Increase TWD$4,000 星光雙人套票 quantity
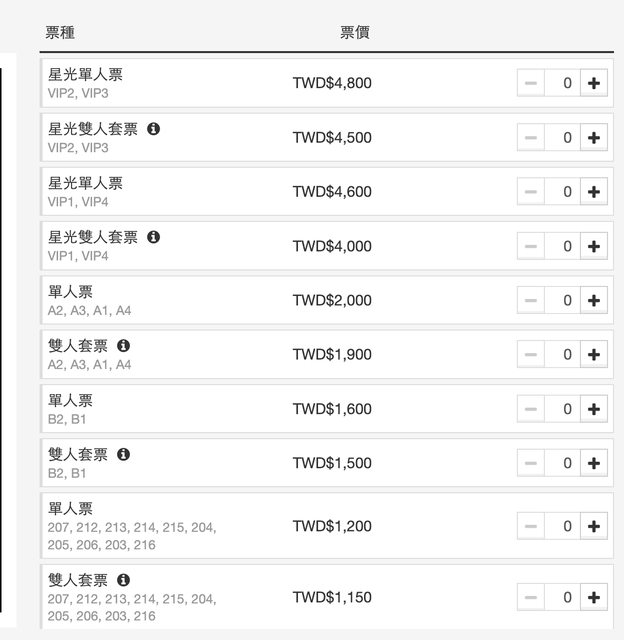This screenshot has height=640, width=624. coord(594,246)
